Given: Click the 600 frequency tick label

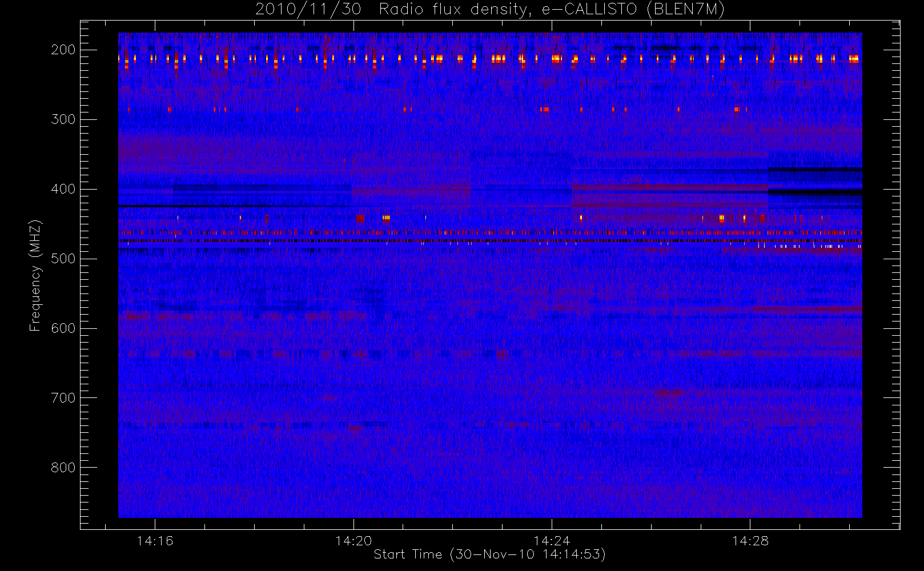Looking at the screenshot, I should [x=63, y=328].
